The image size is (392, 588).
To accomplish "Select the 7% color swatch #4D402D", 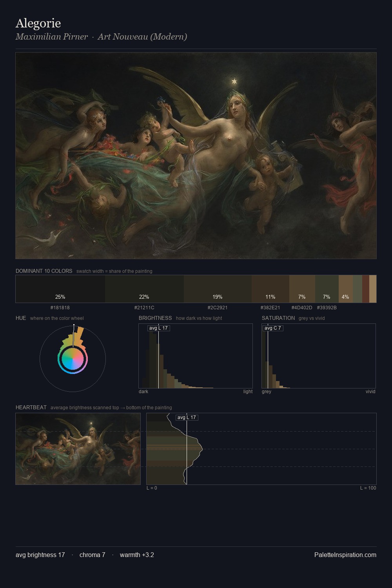I will click(302, 289).
